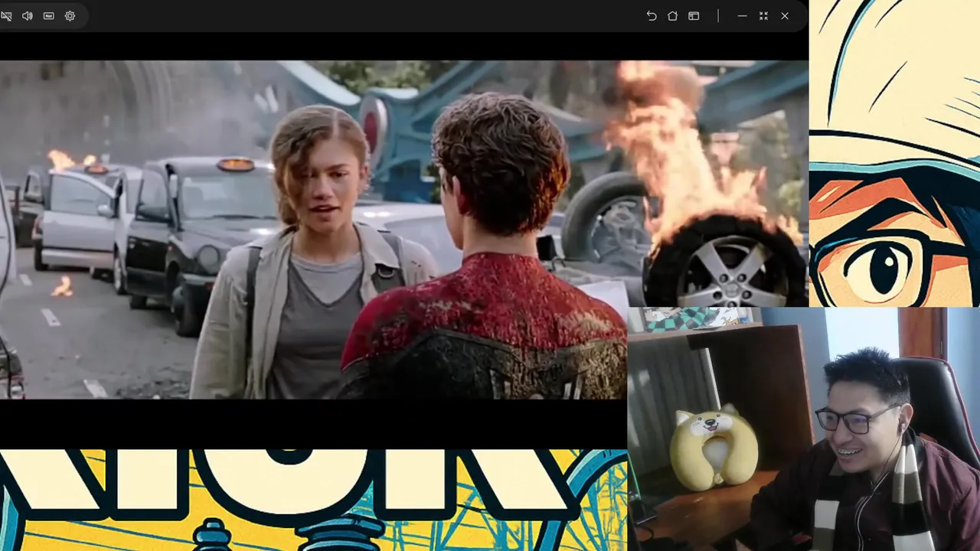Minimize the player window
The width and height of the screenshot is (980, 551).
pos(742,16)
